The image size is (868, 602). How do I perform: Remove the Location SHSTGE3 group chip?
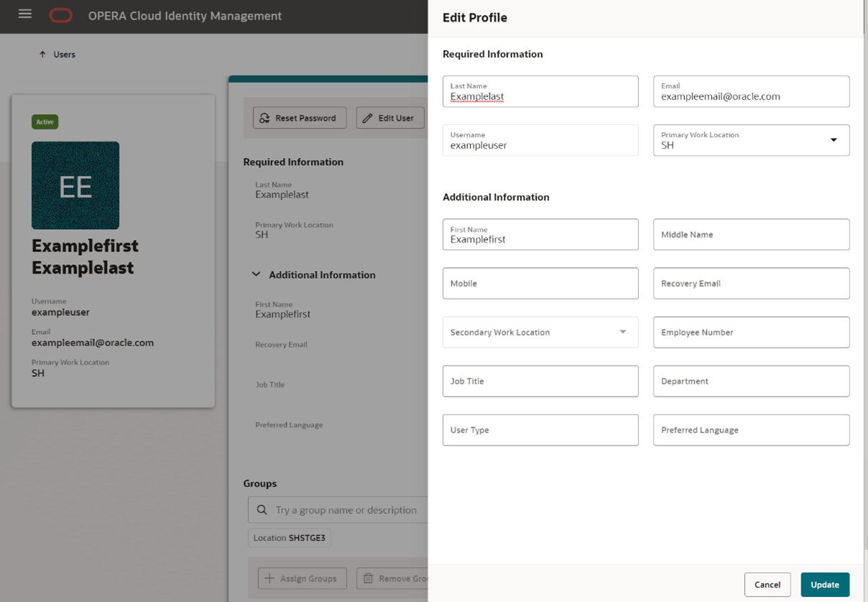tap(289, 537)
